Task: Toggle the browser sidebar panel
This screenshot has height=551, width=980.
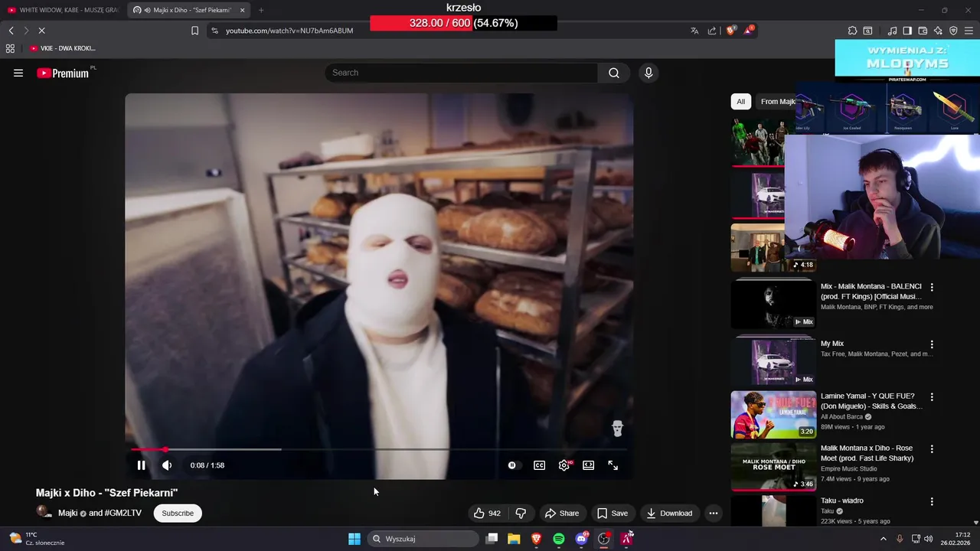Action: coord(907,31)
